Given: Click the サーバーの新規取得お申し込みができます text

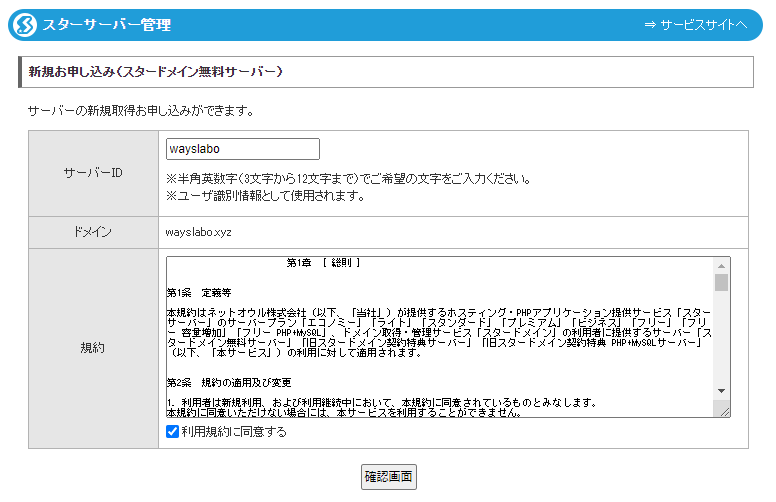Looking at the screenshot, I should [141, 111].
